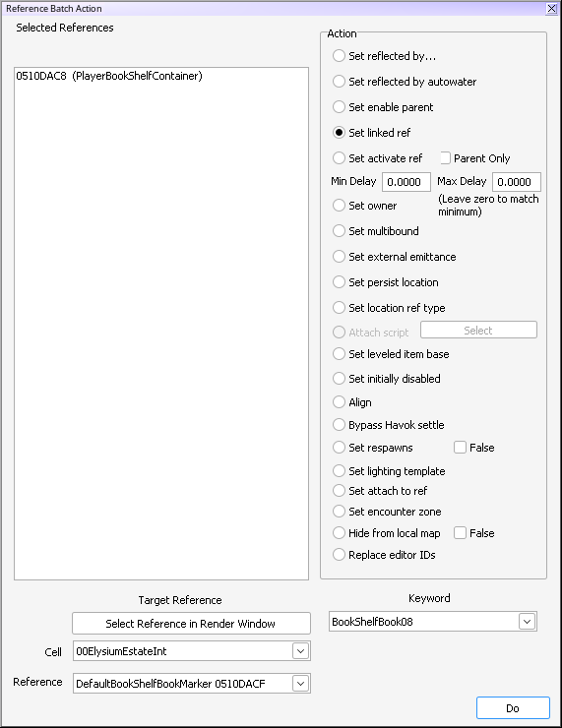The image size is (562, 728).
Task: Select 'Set external emittance' action
Action: [339, 257]
